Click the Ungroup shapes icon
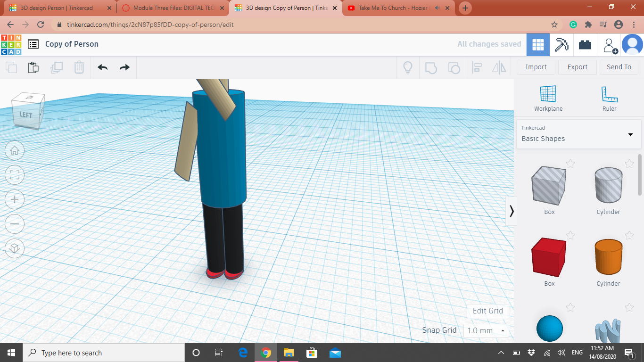This screenshot has width=644, height=362. pyautogui.click(x=454, y=67)
